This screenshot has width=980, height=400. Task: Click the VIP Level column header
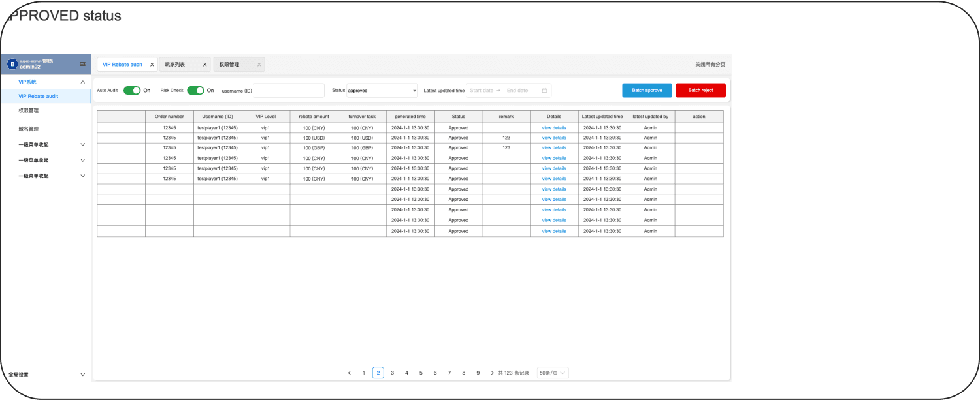click(x=266, y=116)
